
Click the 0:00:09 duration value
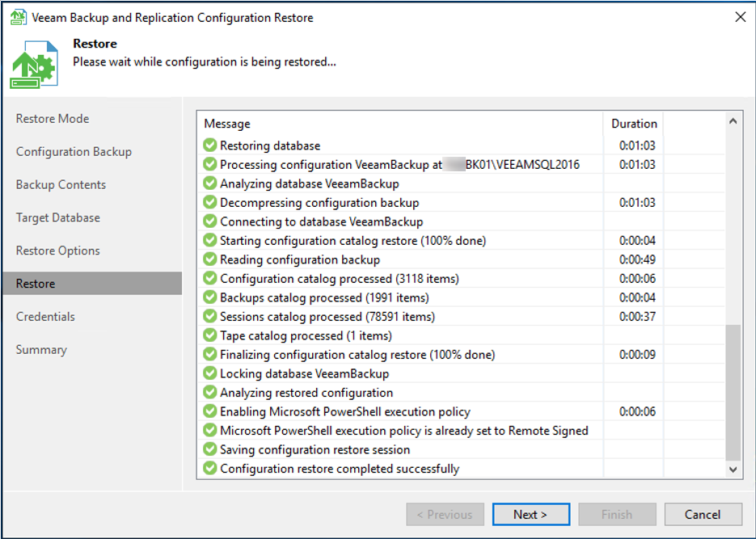(637, 355)
